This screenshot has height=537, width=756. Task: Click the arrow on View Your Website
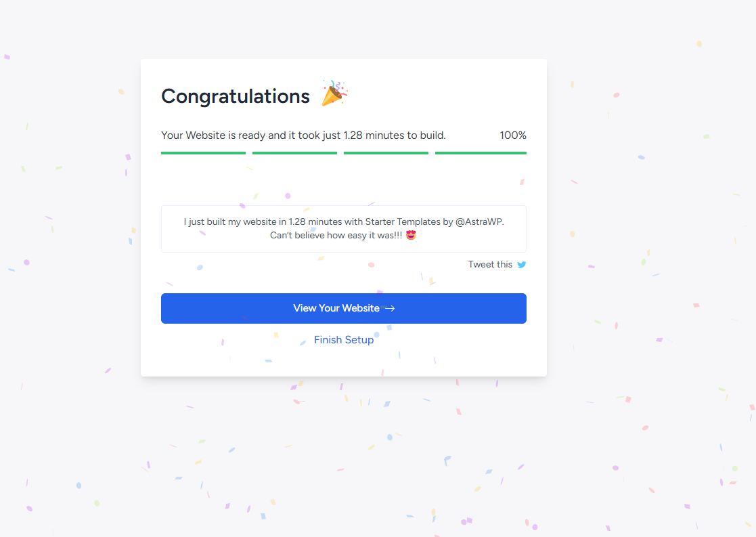click(x=390, y=309)
